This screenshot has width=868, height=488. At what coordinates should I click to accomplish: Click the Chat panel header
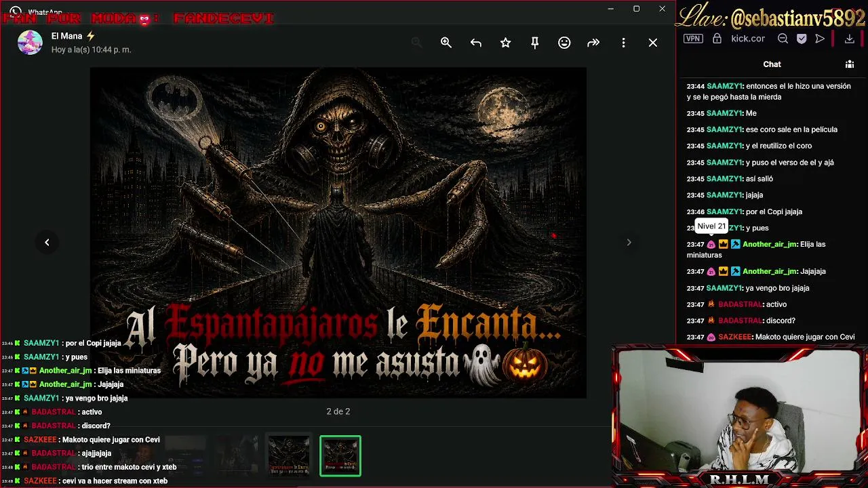coord(772,64)
